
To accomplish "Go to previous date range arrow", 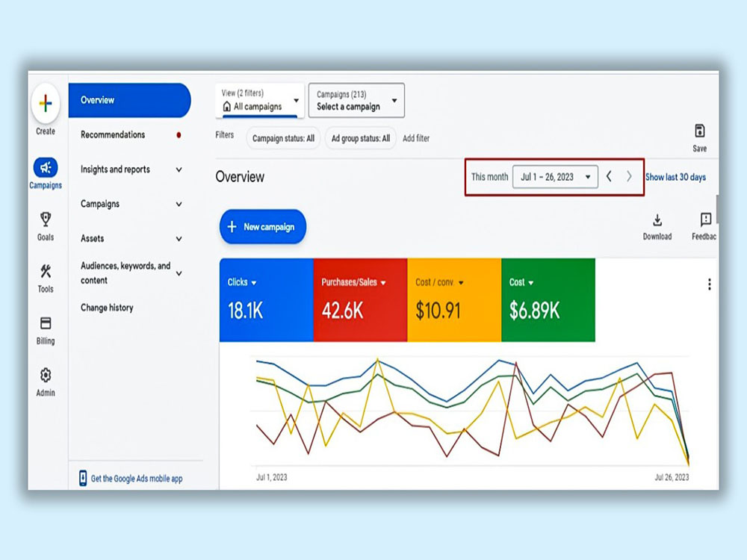I will 609,177.
